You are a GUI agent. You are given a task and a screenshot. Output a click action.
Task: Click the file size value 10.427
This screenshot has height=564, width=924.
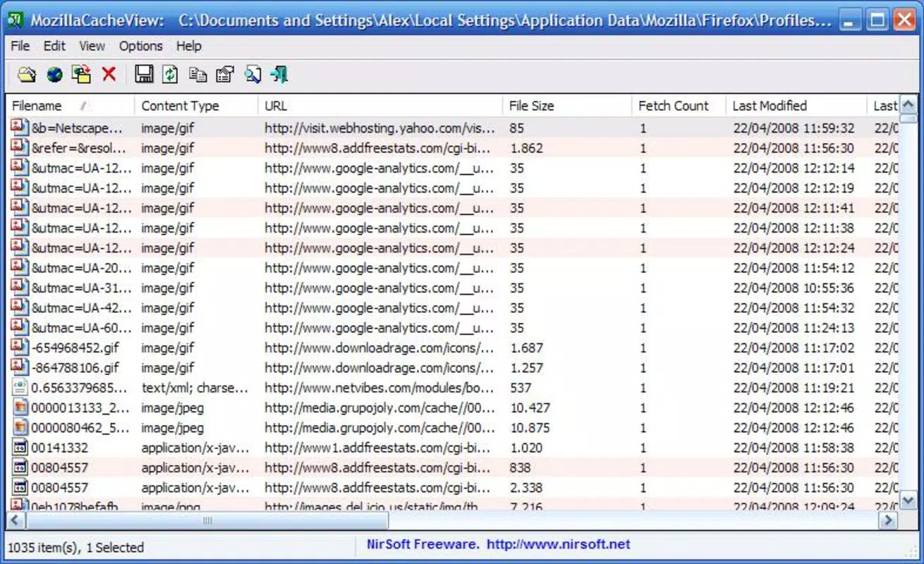pos(530,407)
